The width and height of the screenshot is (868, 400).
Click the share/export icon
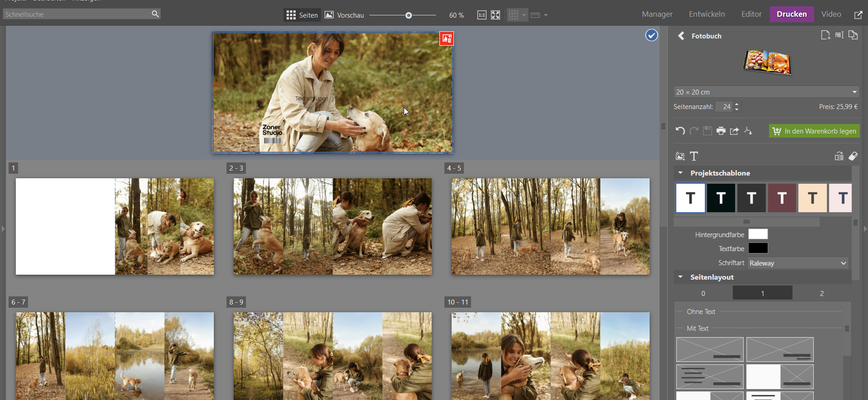(735, 131)
